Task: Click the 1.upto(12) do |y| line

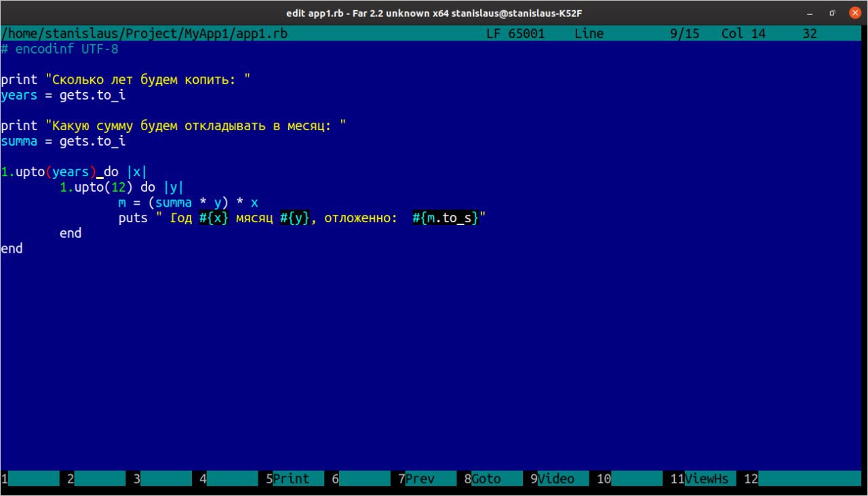Action: [x=121, y=187]
